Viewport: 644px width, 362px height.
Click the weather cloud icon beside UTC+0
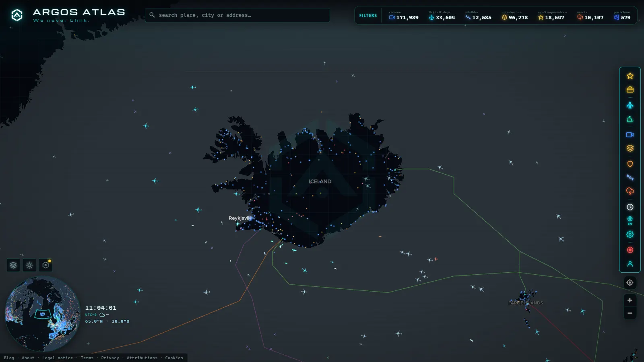[x=102, y=315]
